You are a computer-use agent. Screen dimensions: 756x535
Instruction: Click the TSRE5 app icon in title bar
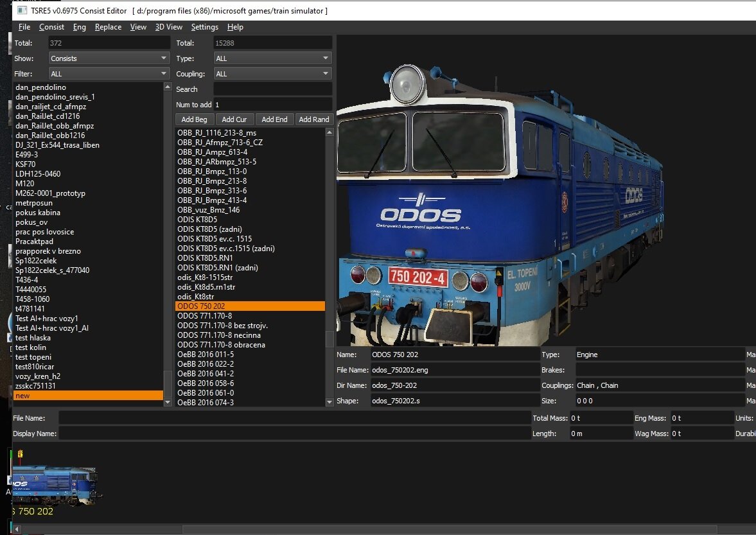point(22,11)
